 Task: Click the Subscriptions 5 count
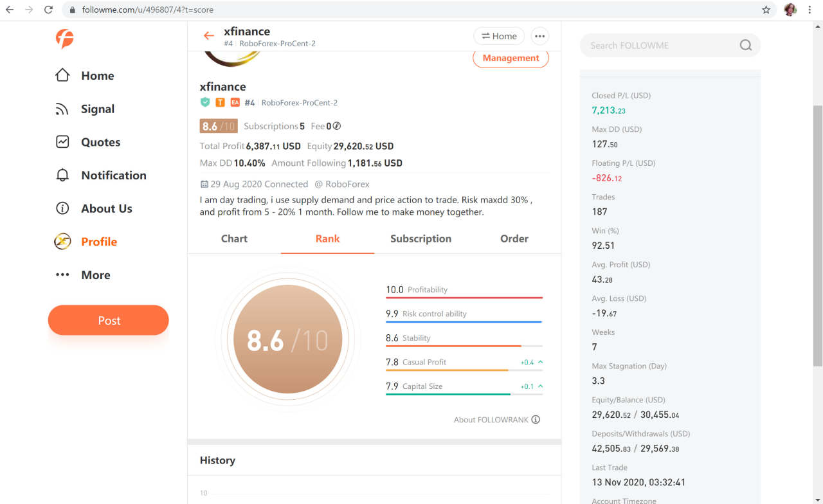pos(275,126)
